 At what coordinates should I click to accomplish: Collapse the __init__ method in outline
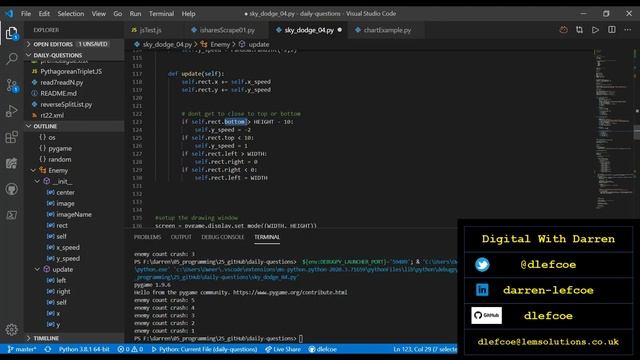(38, 181)
